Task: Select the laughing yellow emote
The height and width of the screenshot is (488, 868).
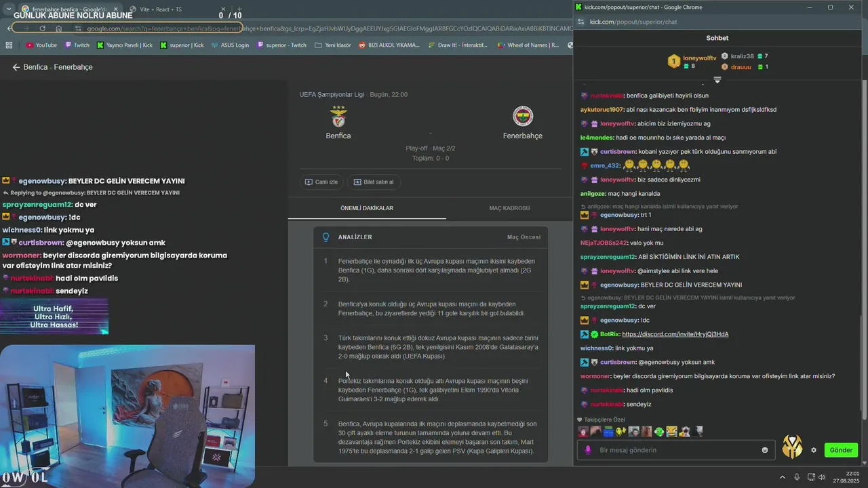Action: (671, 431)
